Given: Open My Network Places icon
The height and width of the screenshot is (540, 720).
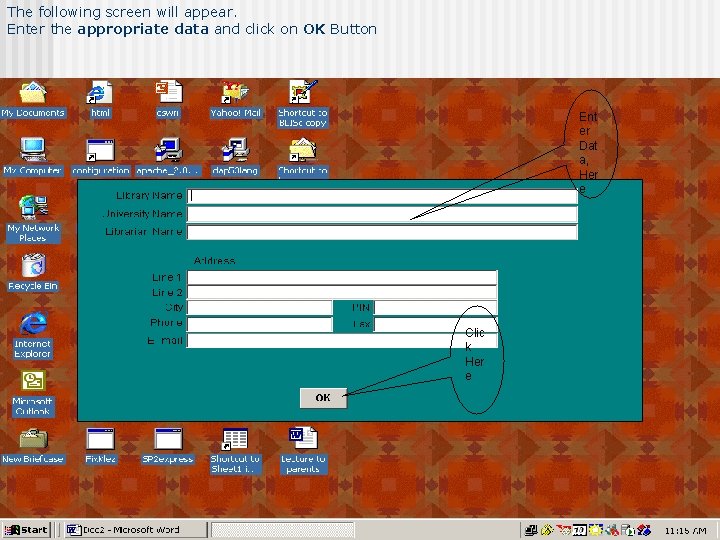Looking at the screenshot, I should 33,219.
